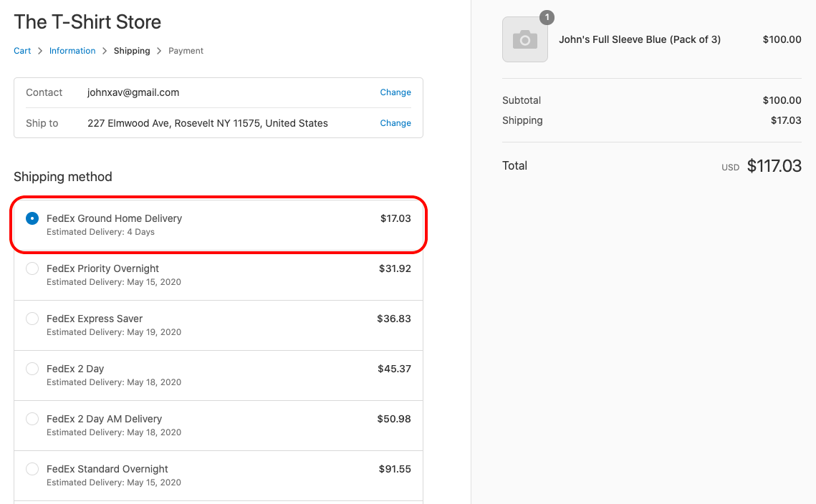Select FedEx Ground Home Delivery radio button

32,218
